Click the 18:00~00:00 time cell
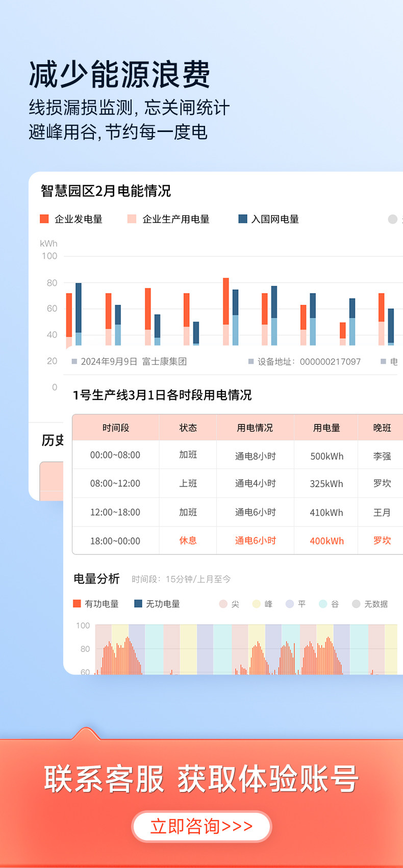Image resolution: width=403 pixels, height=868 pixels. click(x=115, y=541)
